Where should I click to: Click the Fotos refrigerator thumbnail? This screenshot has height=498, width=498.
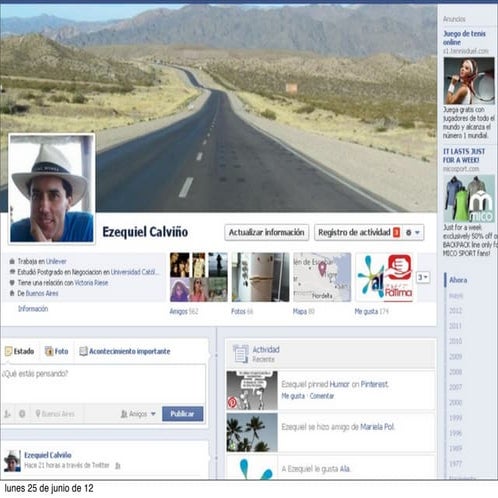pos(260,277)
